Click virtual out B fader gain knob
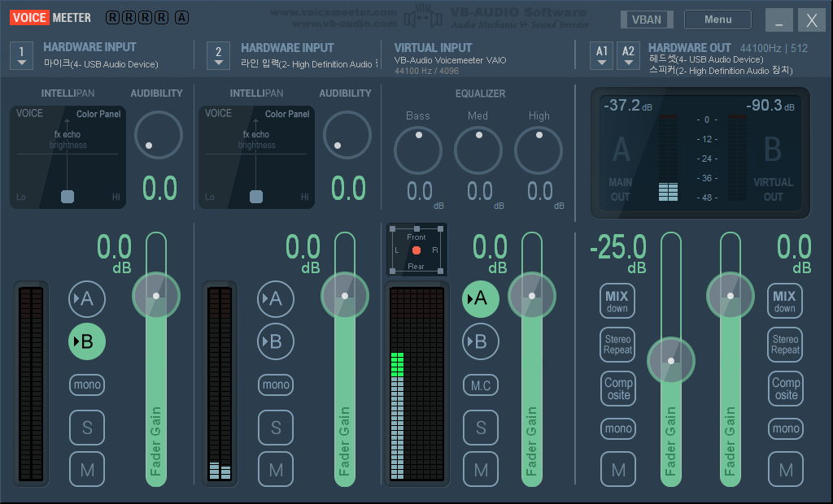This screenshot has height=504, width=833. (731, 296)
